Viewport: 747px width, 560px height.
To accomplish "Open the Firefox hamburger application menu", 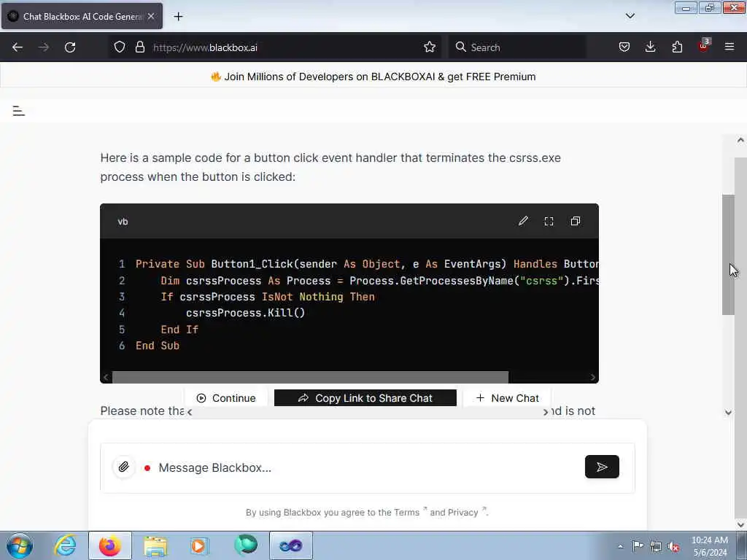I will pos(729,47).
